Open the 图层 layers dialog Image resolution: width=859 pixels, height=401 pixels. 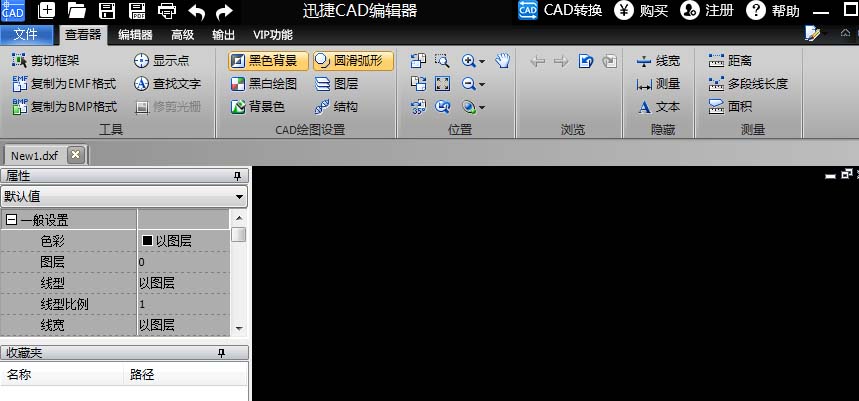coord(337,84)
